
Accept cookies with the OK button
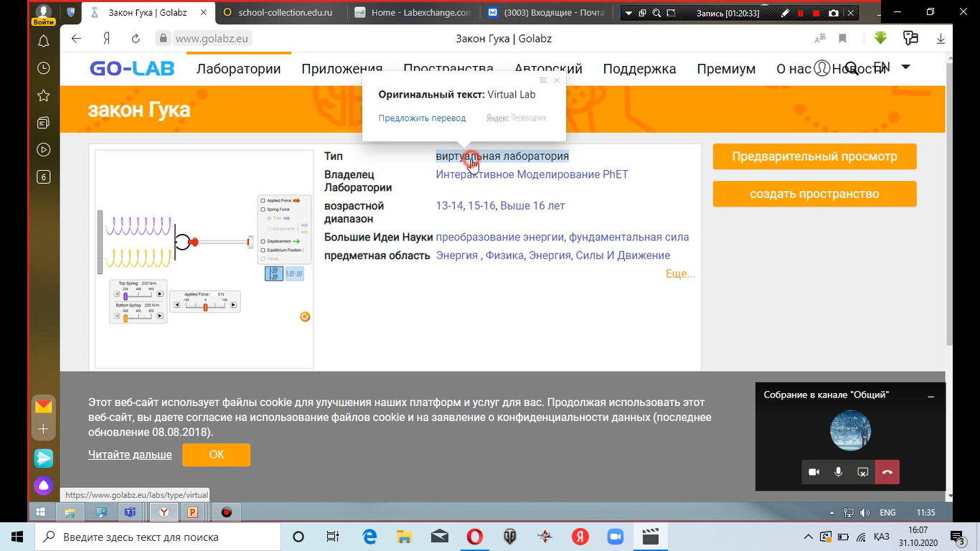(216, 455)
